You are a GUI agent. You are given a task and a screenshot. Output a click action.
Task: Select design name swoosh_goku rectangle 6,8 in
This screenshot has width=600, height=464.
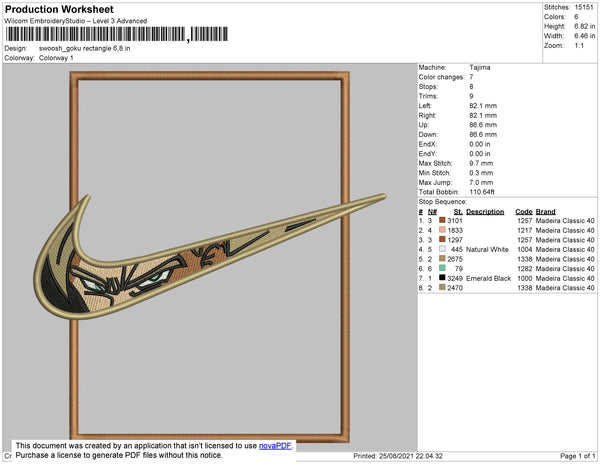pos(85,49)
